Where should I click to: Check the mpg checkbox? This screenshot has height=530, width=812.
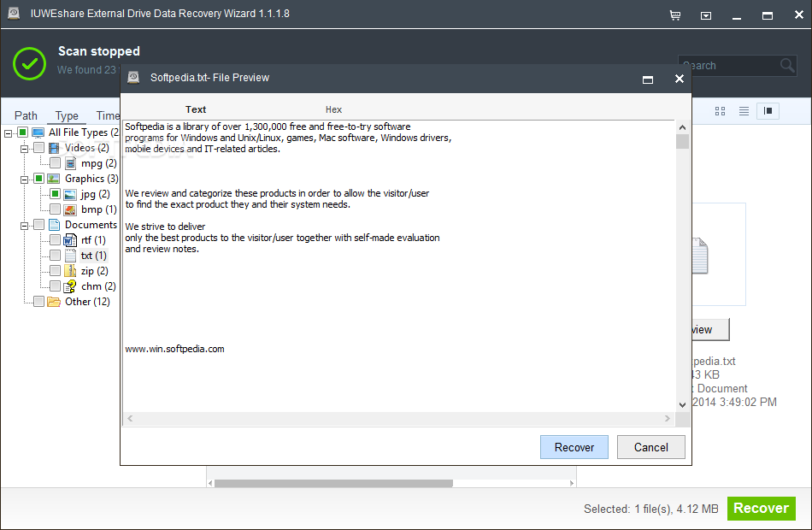(55, 163)
